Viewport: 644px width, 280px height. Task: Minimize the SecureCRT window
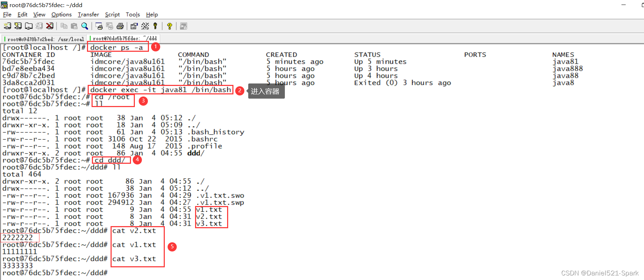624,5
